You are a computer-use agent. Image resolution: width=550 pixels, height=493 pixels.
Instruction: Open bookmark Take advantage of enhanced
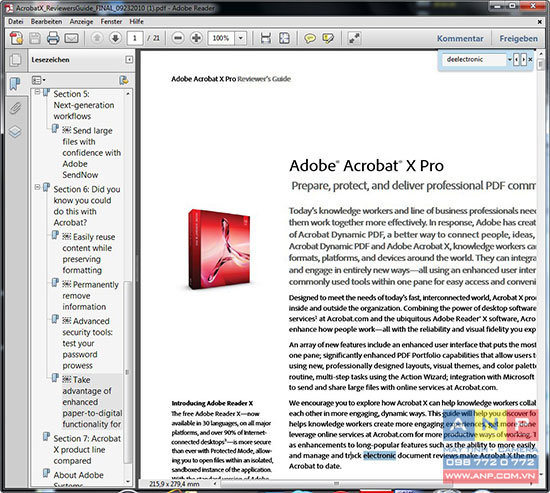point(92,402)
